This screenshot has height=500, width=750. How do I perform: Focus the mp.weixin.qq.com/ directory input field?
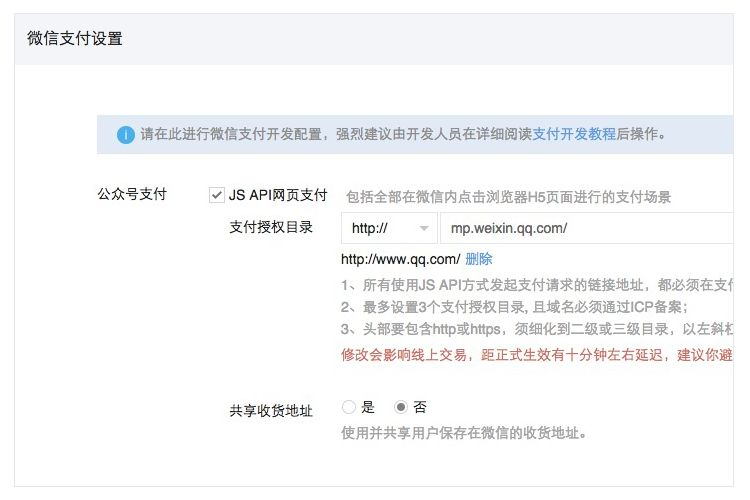590,228
